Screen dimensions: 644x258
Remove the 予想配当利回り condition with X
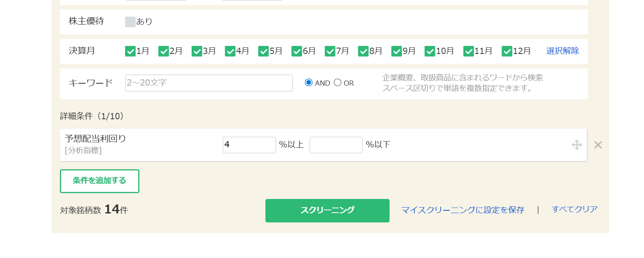pyautogui.click(x=598, y=145)
